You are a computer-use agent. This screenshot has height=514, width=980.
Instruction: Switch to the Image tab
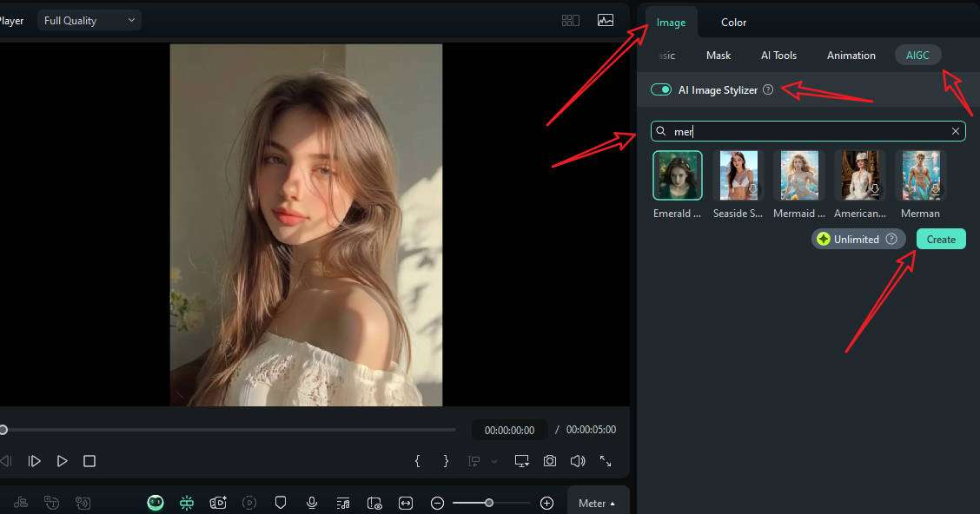671,23
